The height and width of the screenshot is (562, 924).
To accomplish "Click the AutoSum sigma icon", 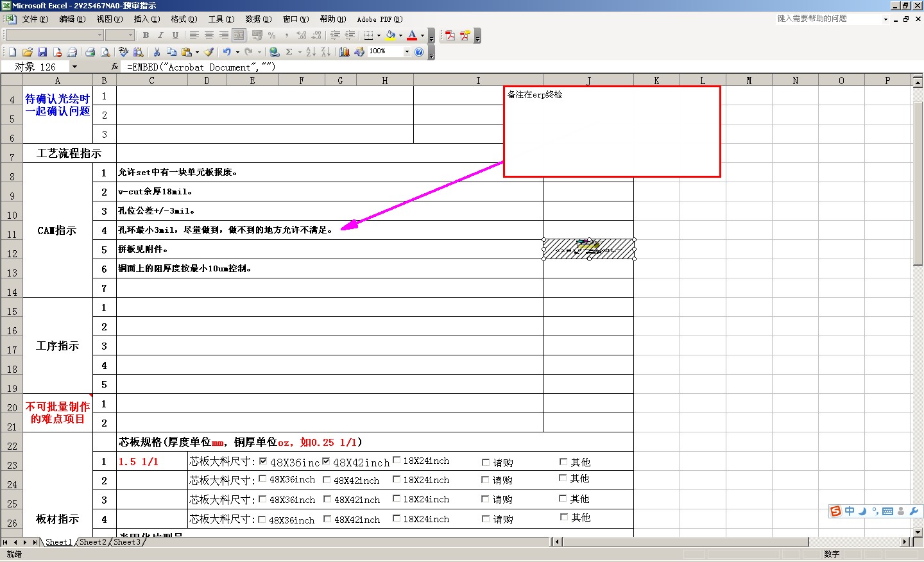I will (289, 52).
